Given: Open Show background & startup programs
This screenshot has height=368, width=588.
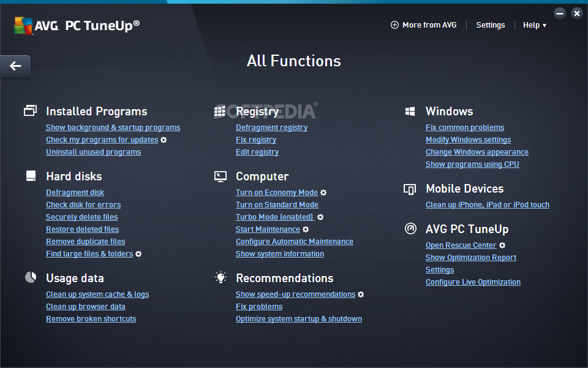Looking at the screenshot, I should pyautogui.click(x=113, y=128).
